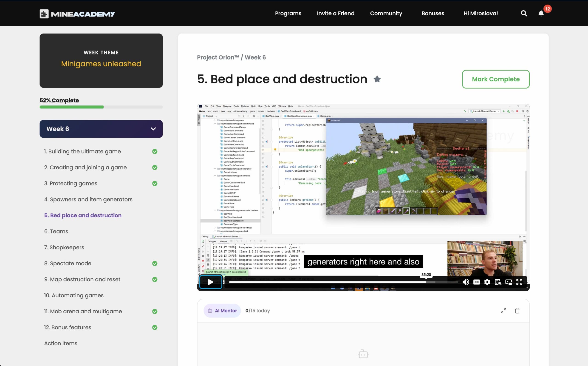This screenshot has height=366, width=588.
Task: Open the Programs menu
Action: (x=288, y=13)
